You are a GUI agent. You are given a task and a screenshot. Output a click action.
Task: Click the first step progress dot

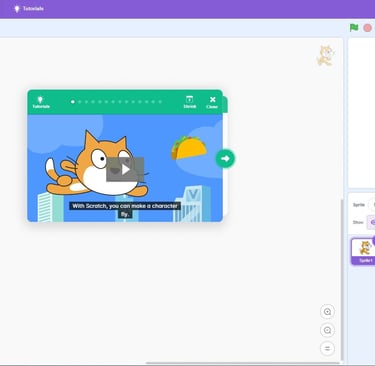(x=73, y=102)
